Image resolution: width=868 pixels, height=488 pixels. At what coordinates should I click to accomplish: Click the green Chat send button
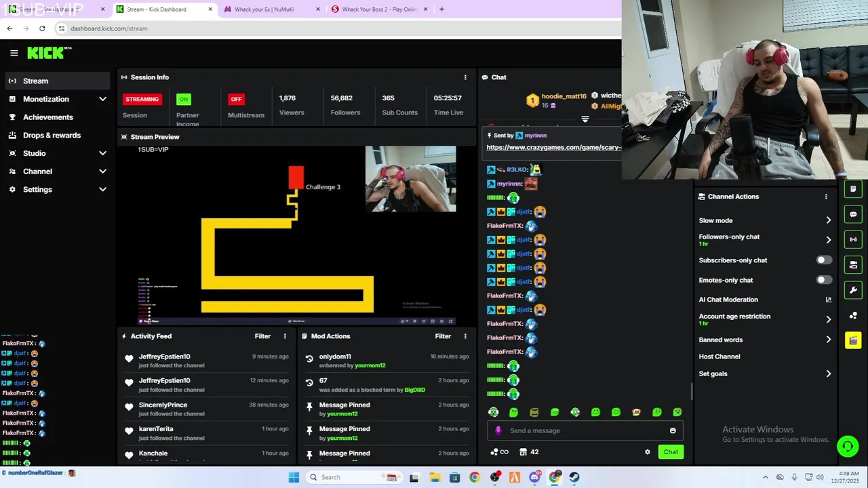(x=671, y=452)
